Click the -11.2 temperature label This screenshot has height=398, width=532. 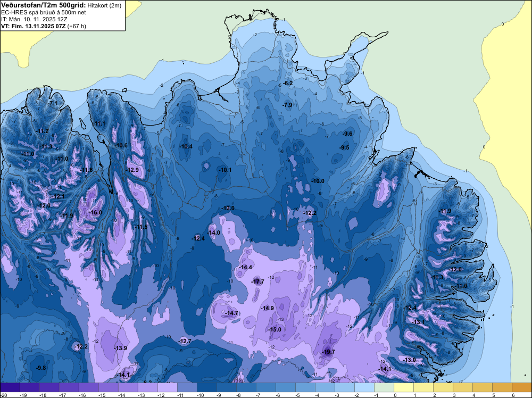tap(42, 131)
